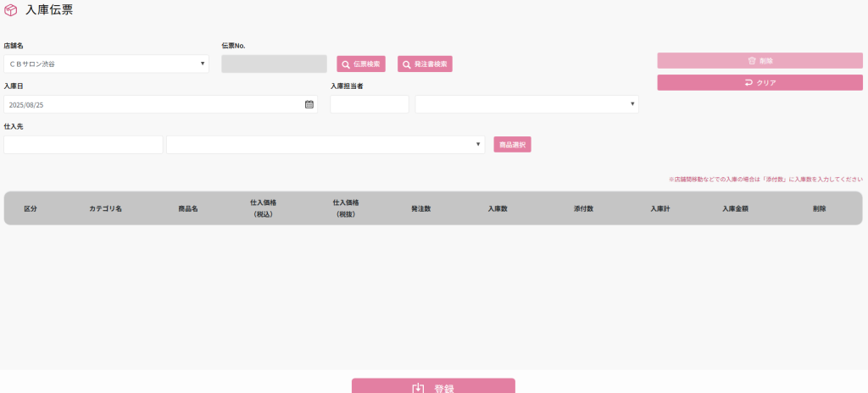Open the calendar picker in 入庫日 field
Viewport: 868px width, 393px height.
click(309, 104)
